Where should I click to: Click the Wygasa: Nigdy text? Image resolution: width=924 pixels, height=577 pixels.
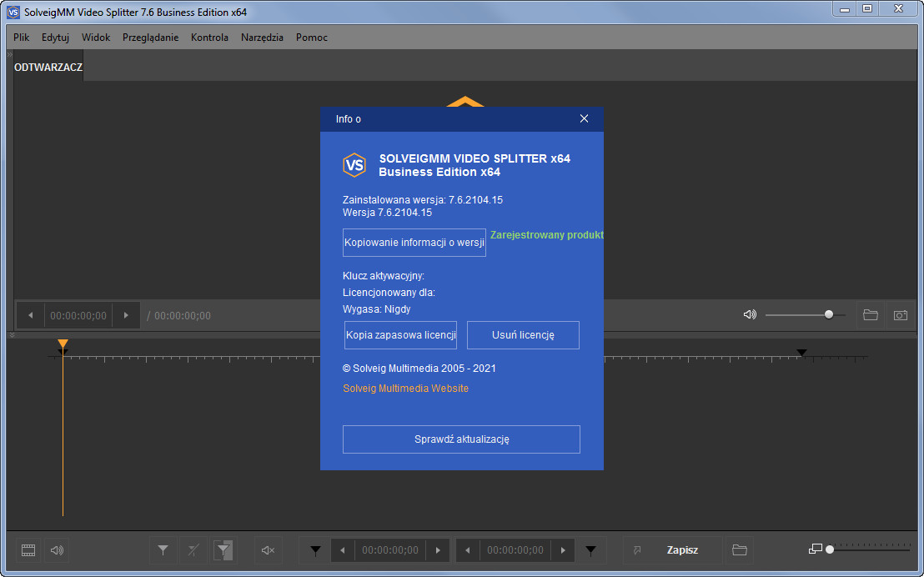coord(377,309)
